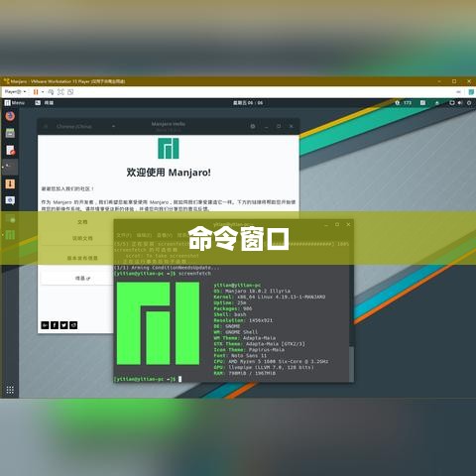Close the terminal window
476x476 pixels.
coord(348,224)
